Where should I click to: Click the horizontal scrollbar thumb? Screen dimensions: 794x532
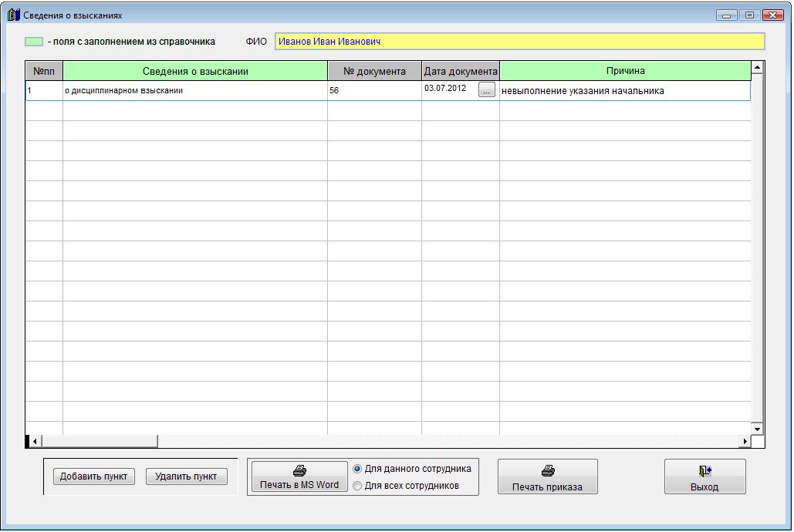pyautogui.click(x=100, y=441)
